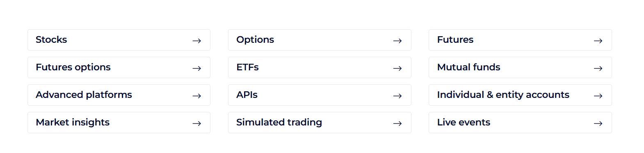Go to Simulated trading
The width and height of the screenshot is (644, 153).
click(x=320, y=123)
